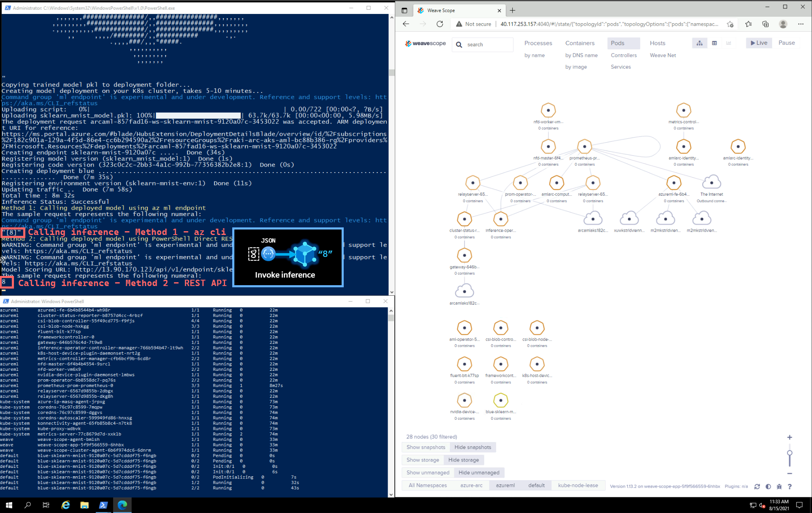Open the Services sub-view link
The width and height of the screenshot is (812, 513).
click(x=621, y=67)
